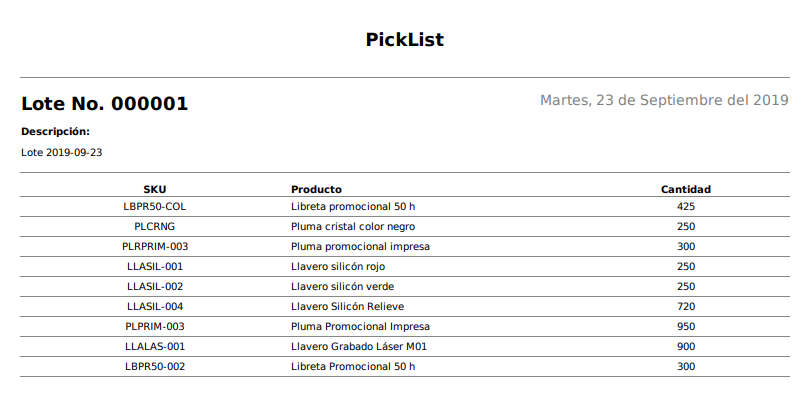Select SKU cell LBPR50-COL
Viewport: 807px width, 399px height.
(x=154, y=206)
